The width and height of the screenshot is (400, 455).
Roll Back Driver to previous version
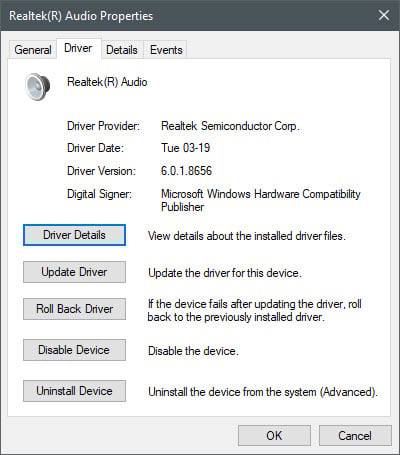(74, 309)
